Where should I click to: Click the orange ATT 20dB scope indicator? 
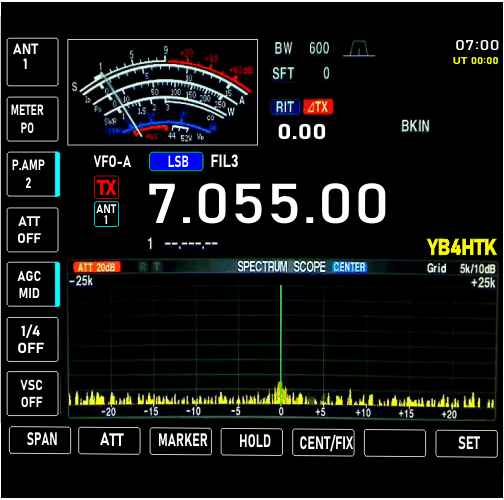click(x=97, y=267)
